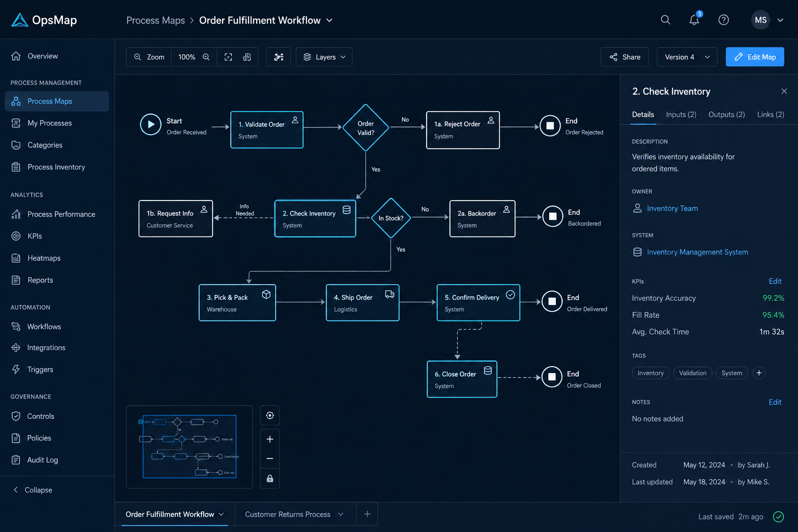The image size is (798, 532).
Task: Switch to the Inputs (2) tab
Action: [681, 114]
